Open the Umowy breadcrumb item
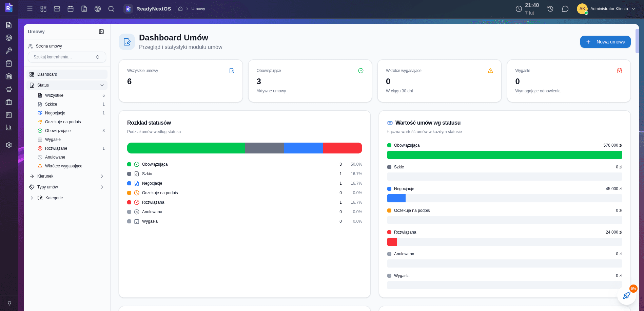 [x=198, y=9]
